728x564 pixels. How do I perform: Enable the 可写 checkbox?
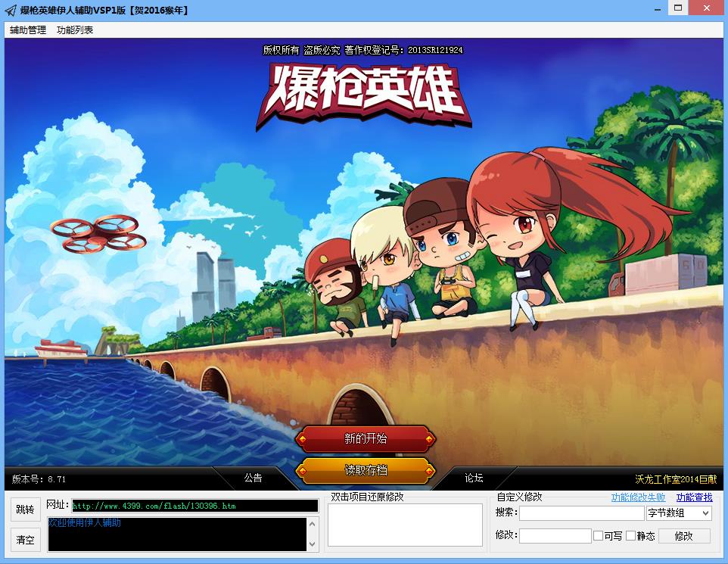click(x=599, y=536)
